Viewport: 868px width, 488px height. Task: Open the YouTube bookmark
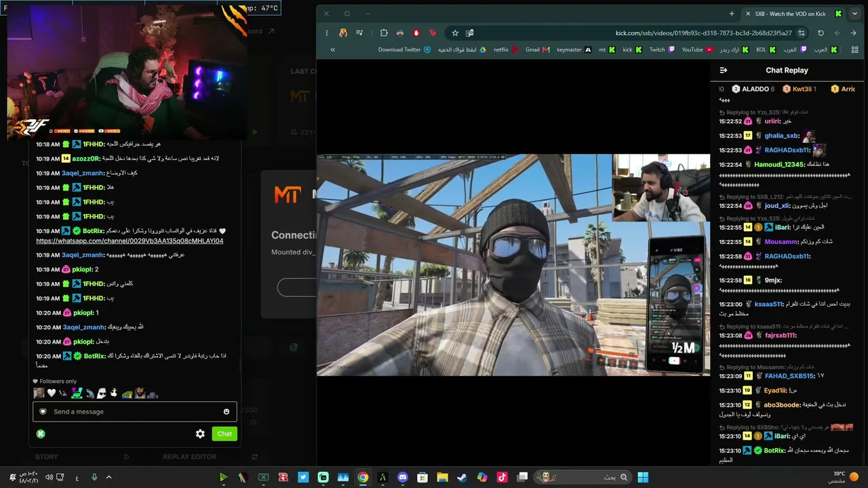pos(697,49)
